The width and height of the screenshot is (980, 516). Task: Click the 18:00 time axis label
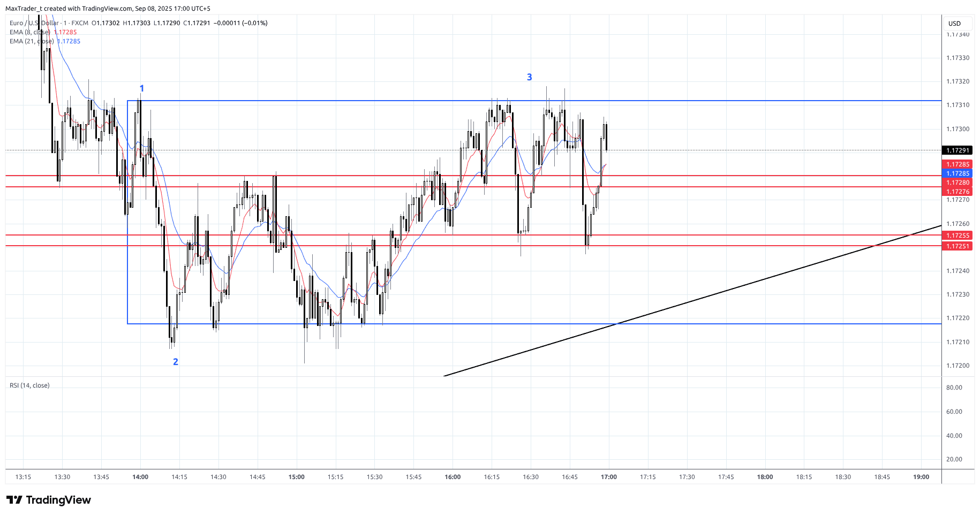[765, 477]
